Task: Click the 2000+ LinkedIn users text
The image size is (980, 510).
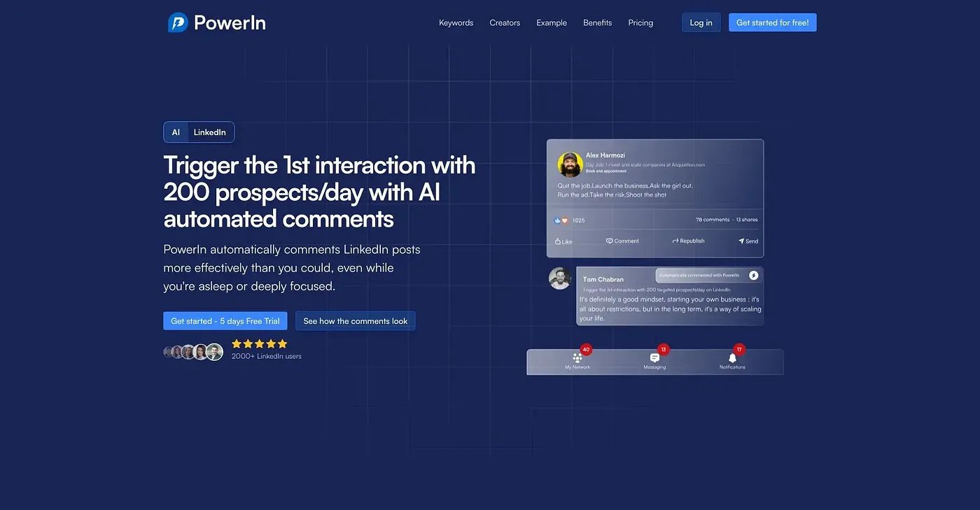Action: coord(267,356)
